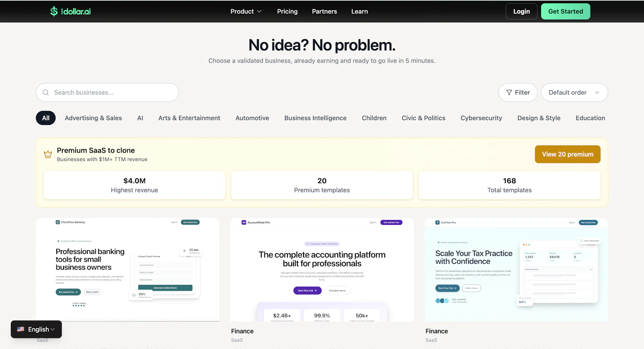Viewport: 644px width, 349px height.
Task: Open the AccountHub Pro template thumbnail
Action: [x=322, y=270]
